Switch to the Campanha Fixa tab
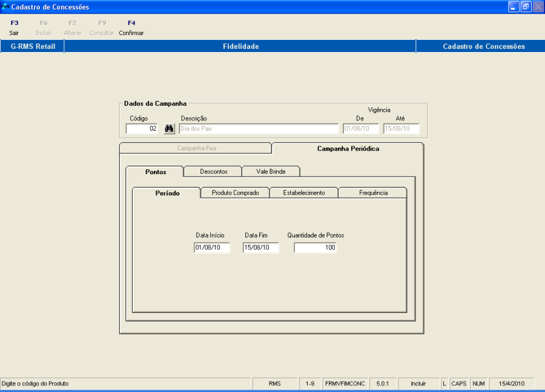This screenshot has height=392, width=545. (x=196, y=148)
